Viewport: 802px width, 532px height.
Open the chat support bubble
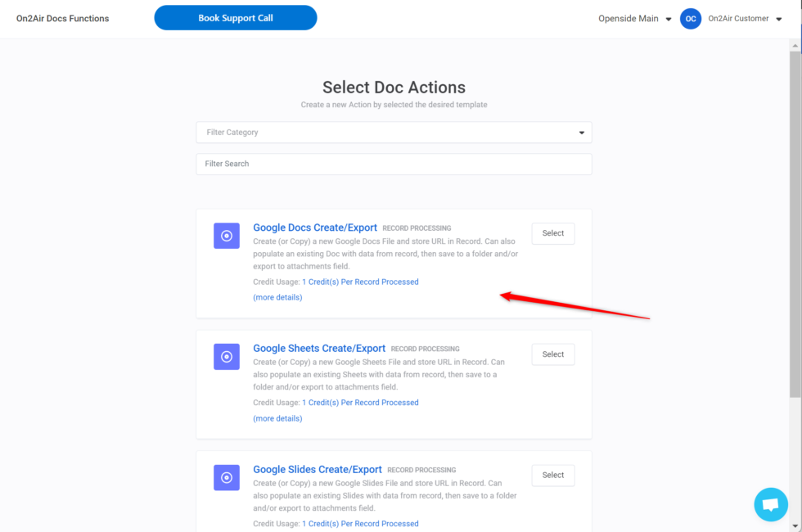770,504
